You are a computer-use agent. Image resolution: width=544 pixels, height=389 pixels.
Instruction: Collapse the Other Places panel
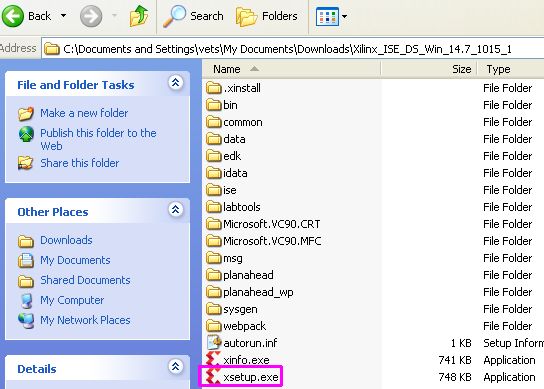tap(176, 210)
